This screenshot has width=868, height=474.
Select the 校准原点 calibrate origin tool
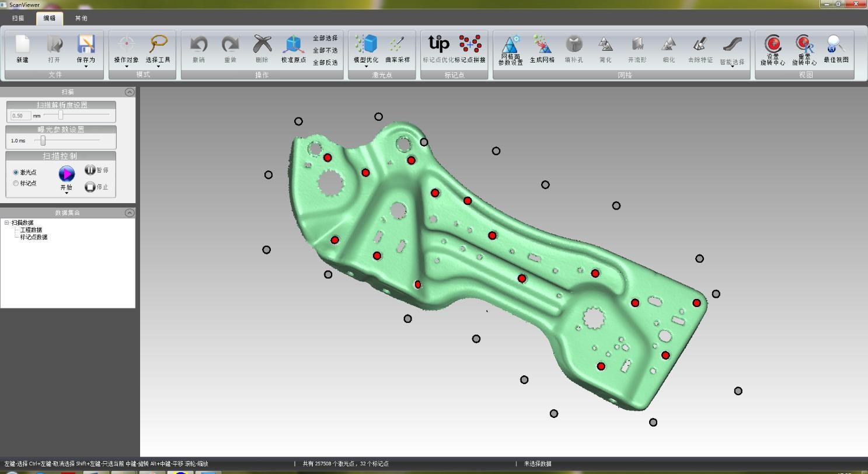coord(293,45)
